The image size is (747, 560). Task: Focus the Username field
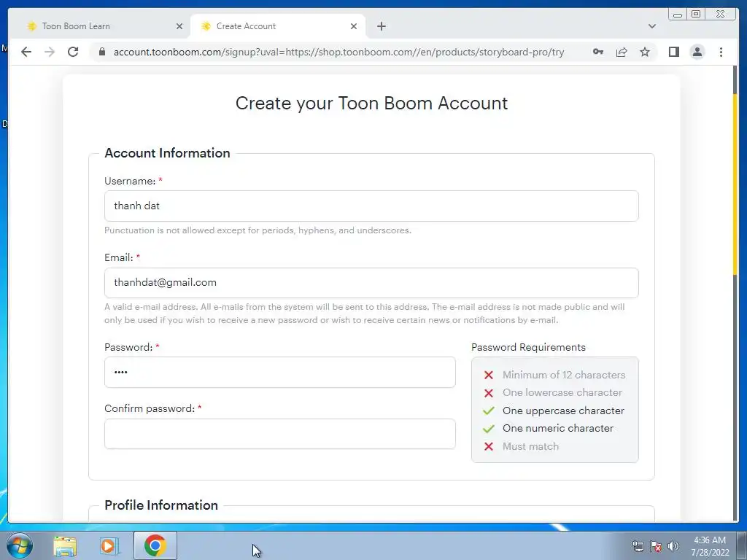pos(371,206)
